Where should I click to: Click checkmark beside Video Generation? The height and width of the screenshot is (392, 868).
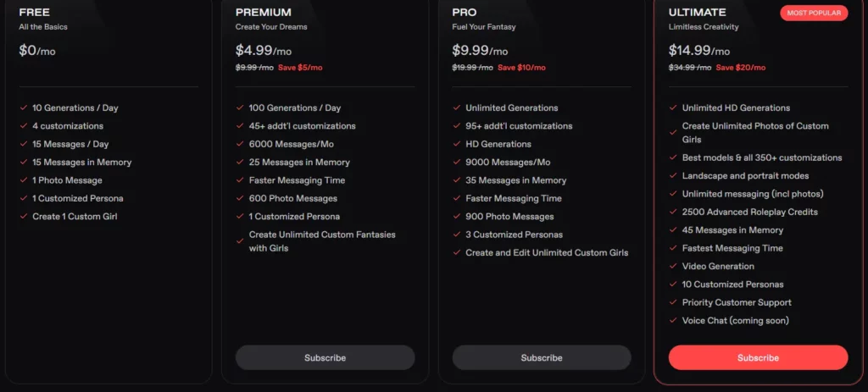(672, 267)
